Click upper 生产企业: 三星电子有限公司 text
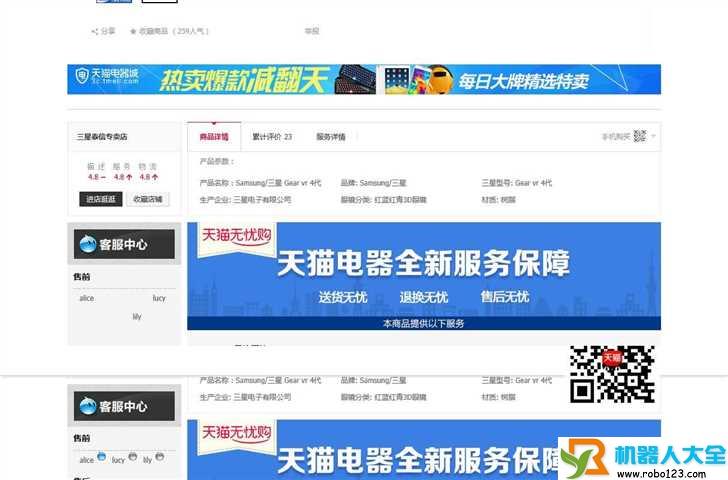This screenshot has width=728, height=480. (x=246, y=200)
